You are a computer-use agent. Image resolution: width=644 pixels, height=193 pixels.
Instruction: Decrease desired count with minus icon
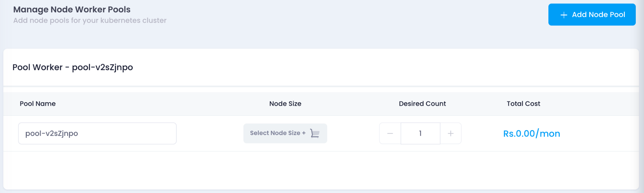pyautogui.click(x=390, y=133)
